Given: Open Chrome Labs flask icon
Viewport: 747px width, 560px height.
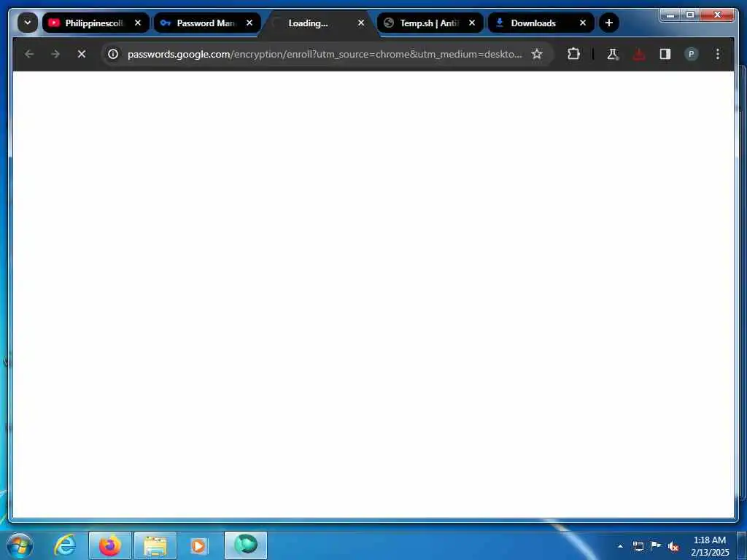Looking at the screenshot, I should point(613,54).
